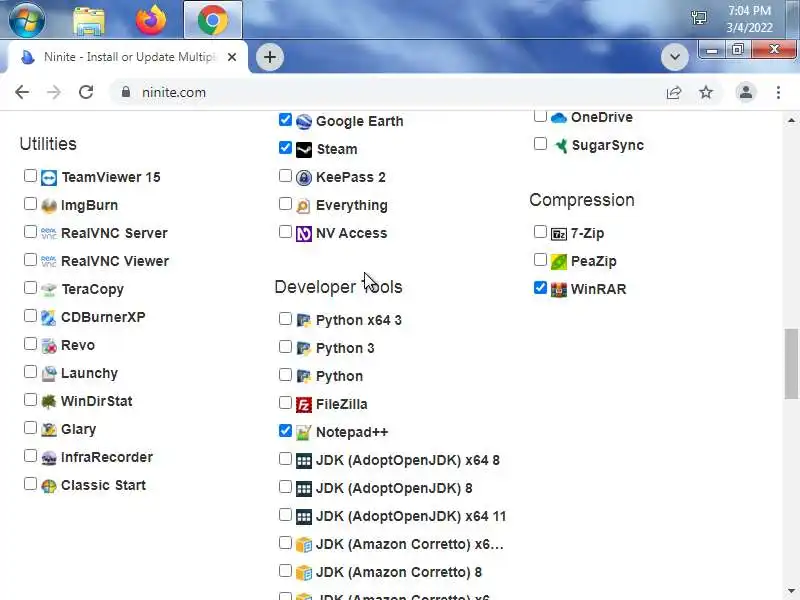Reload the ninite.com page

click(x=86, y=92)
